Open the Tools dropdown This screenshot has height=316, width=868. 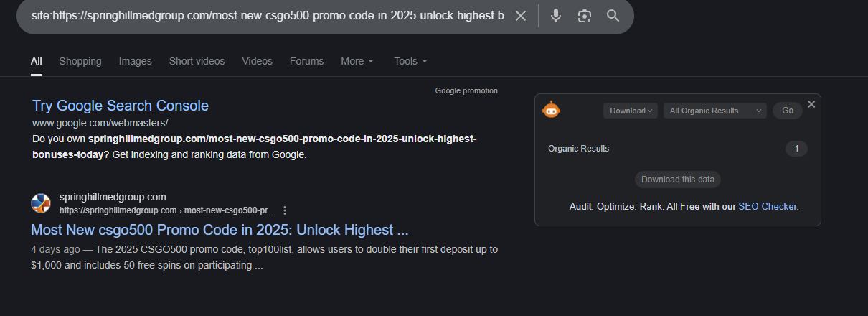click(410, 61)
